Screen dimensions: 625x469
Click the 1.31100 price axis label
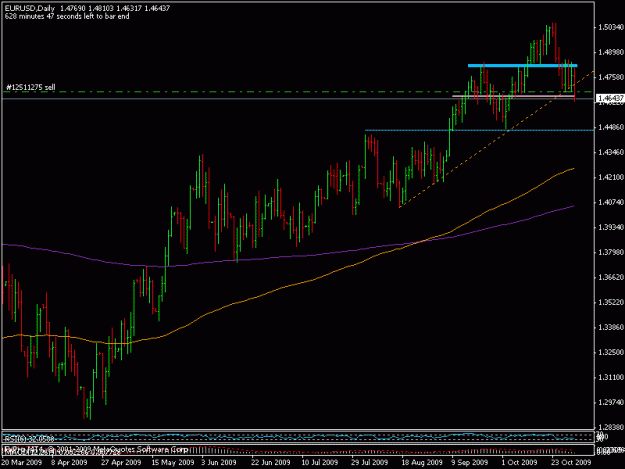point(611,377)
